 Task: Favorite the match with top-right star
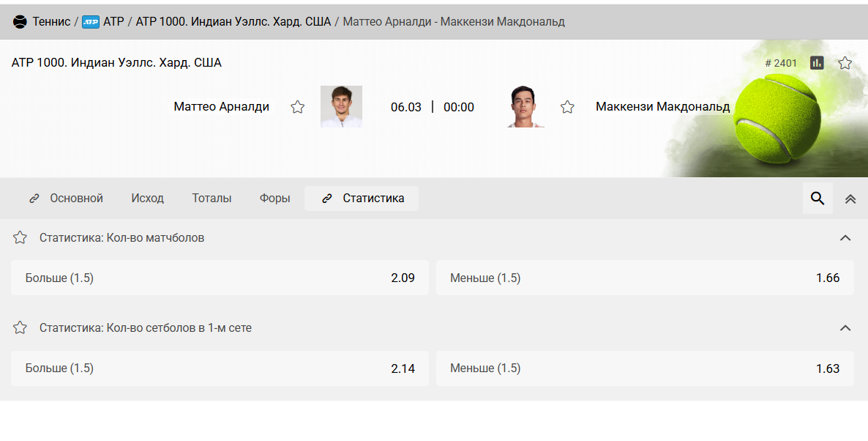tap(845, 63)
